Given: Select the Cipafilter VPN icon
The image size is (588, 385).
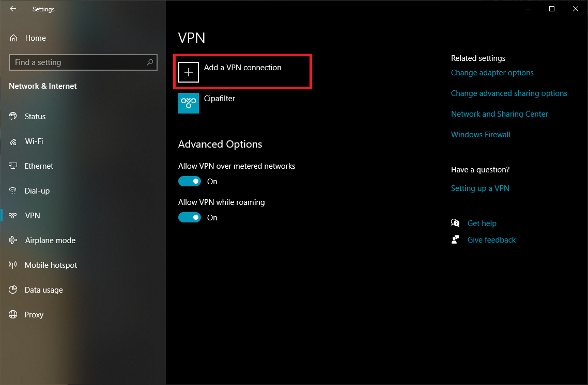Looking at the screenshot, I should pos(188,103).
